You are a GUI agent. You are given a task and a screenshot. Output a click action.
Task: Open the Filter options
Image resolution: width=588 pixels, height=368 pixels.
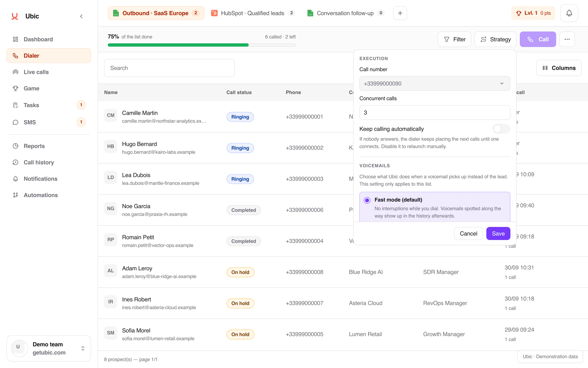pyautogui.click(x=454, y=39)
